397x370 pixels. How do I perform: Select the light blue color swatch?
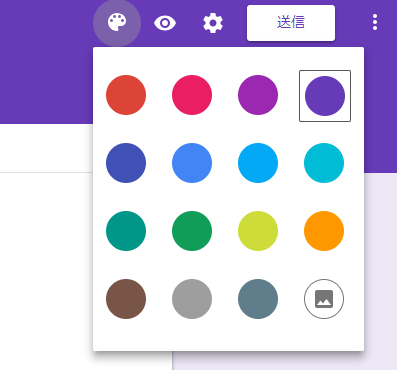click(x=258, y=163)
